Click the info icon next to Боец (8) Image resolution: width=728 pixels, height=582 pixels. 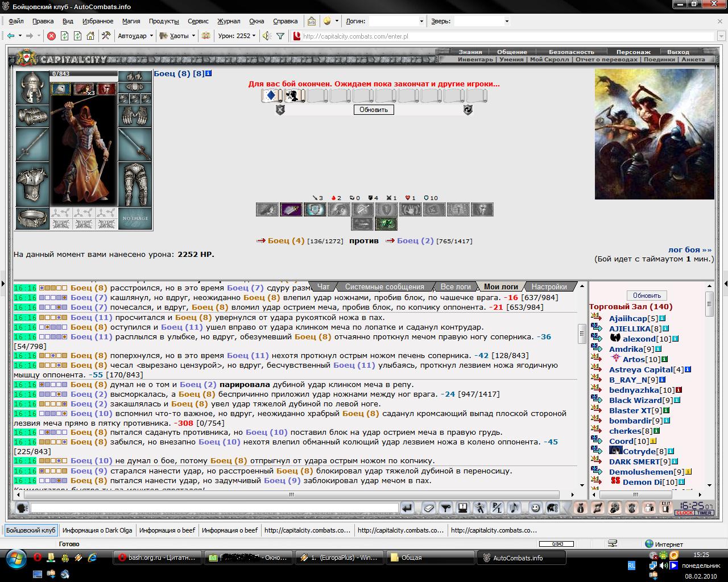[x=208, y=73]
